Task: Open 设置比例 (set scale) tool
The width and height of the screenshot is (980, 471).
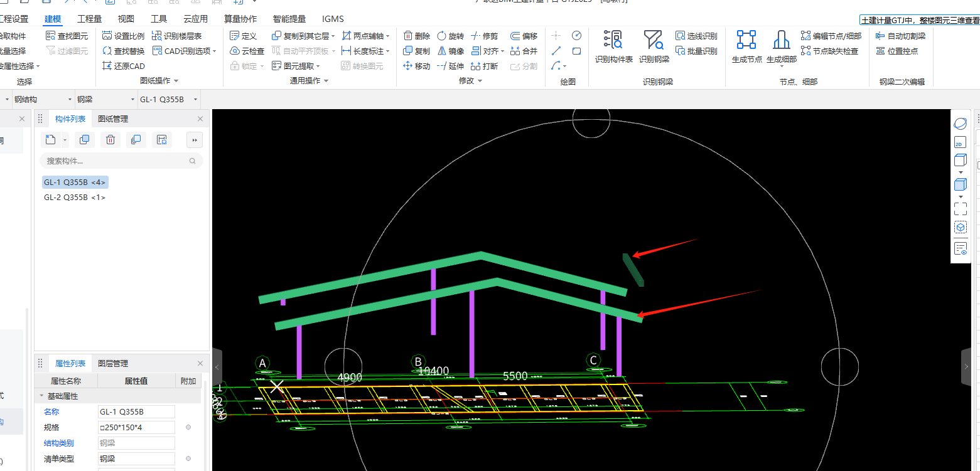Action: point(123,36)
